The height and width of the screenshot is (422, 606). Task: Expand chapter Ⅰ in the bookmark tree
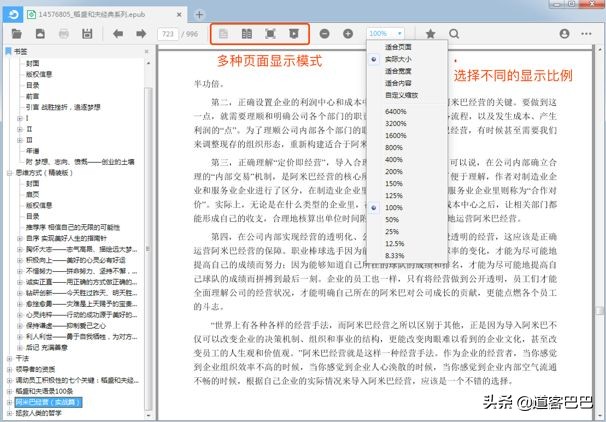tap(19, 118)
